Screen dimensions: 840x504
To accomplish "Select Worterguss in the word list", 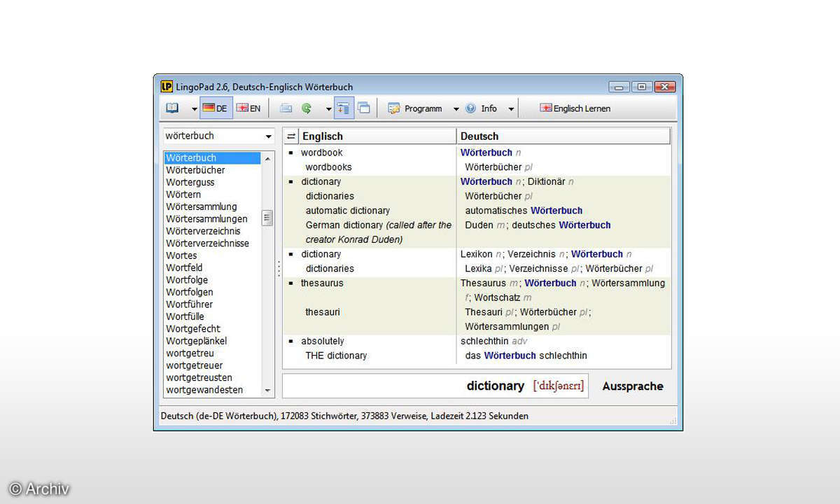I will 190,183.
